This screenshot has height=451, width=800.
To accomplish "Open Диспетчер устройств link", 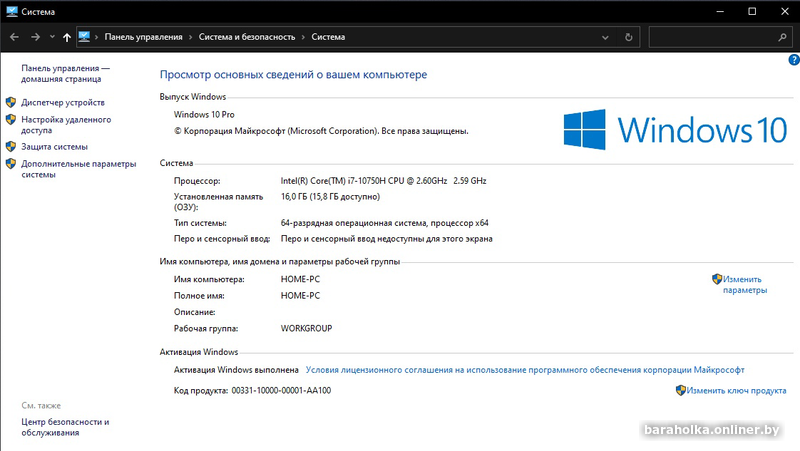I will click(63, 103).
